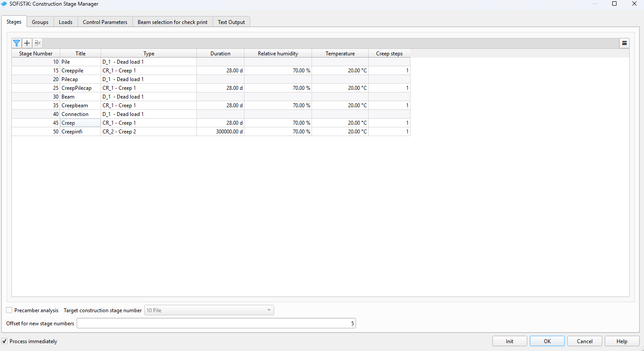This screenshot has height=351, width=644.
Task: Maximize the Construction Stage Manager window
Action: (x=614, y=4)
